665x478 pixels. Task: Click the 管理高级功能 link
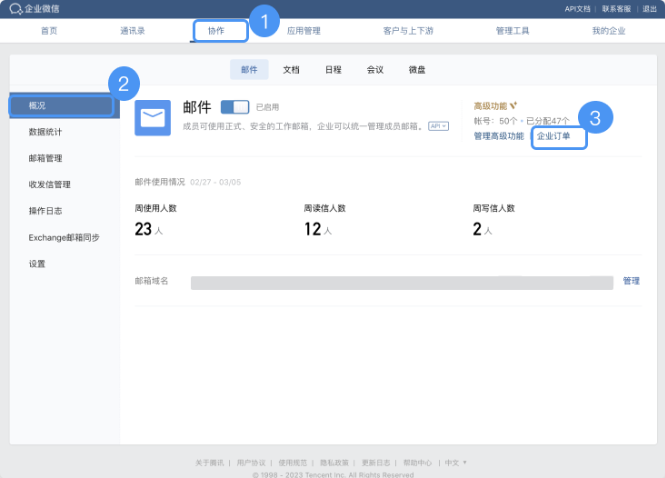pos(498,136)
